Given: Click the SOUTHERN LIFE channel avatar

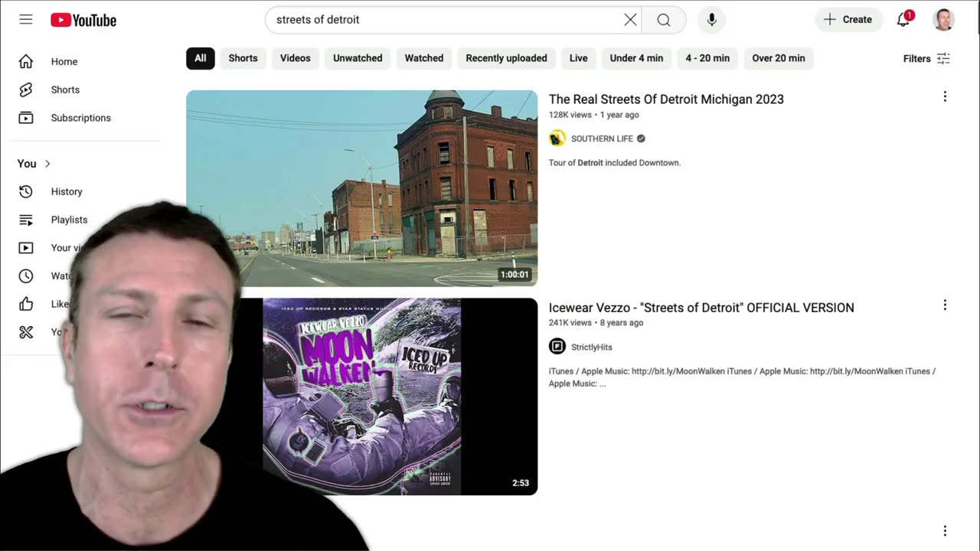Looking at the screenshot, I should coord(557,139).
